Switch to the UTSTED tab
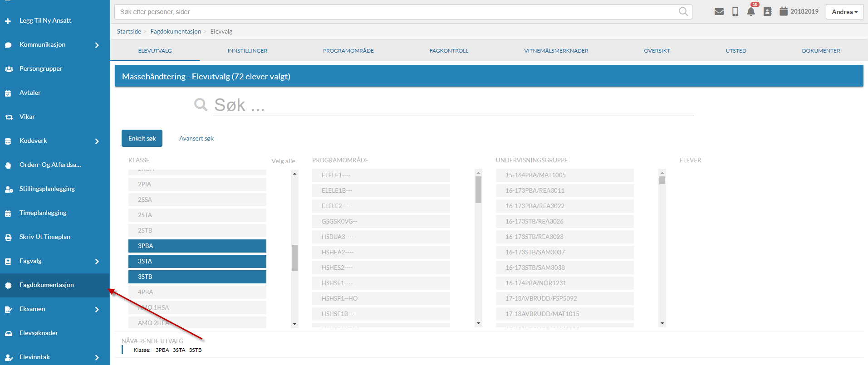The height and width of the screenshot is (365, 868). (736, 51)
